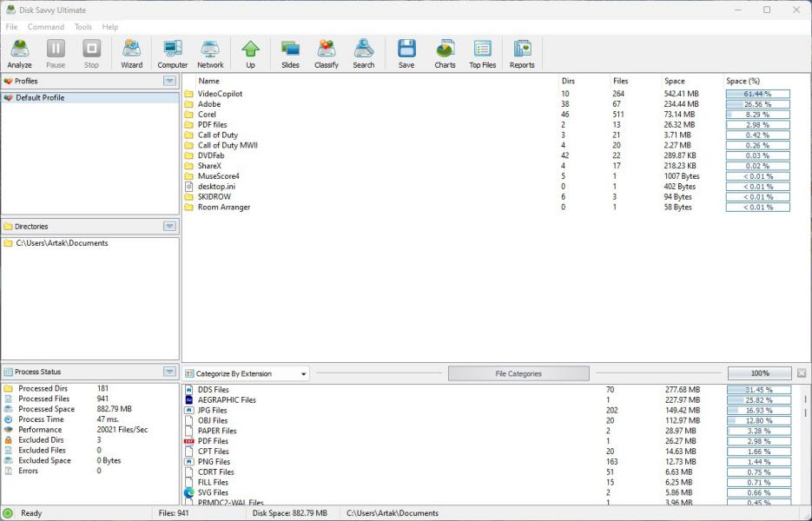Expand the Profiles panel dropdown

pyautogui.click(x=170, y=81)
